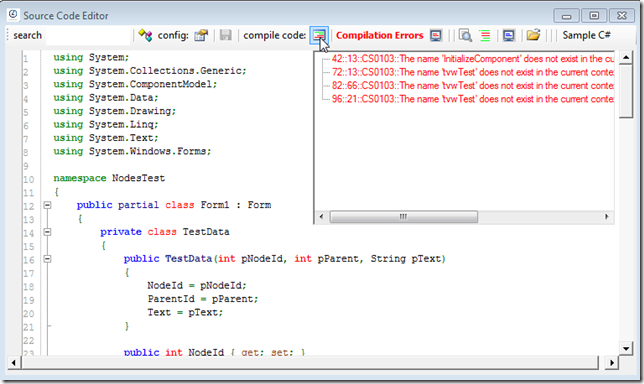The image size is (644, 384).
Task: Click the disabled save floppy icon
Action: tap(225, 35)
